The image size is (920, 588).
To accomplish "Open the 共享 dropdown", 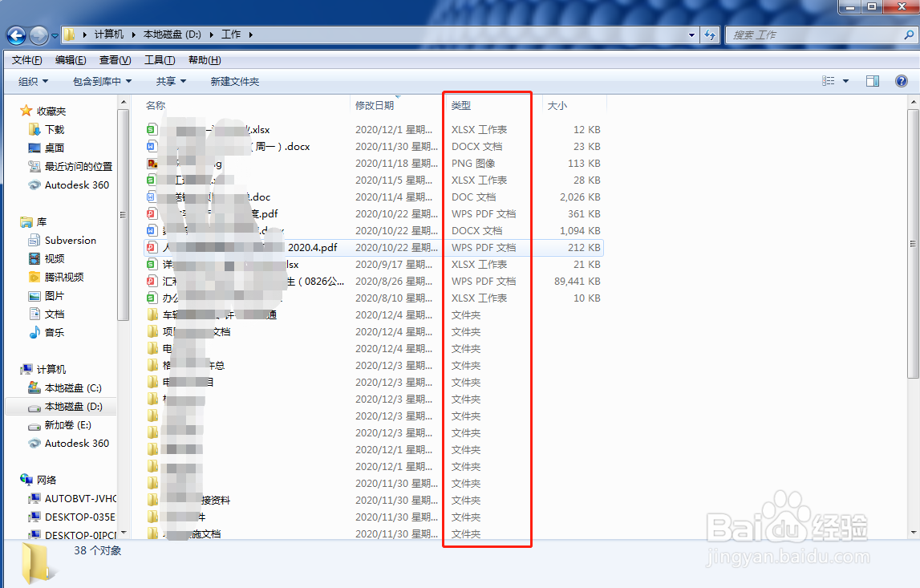I will point(171,82).
